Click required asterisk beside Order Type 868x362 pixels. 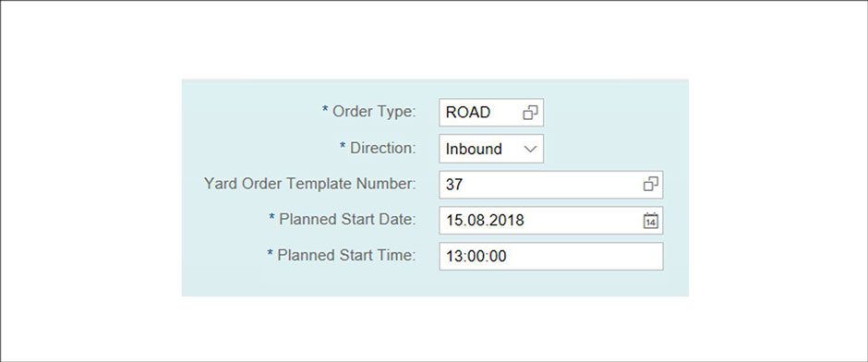tap(325, 110)
